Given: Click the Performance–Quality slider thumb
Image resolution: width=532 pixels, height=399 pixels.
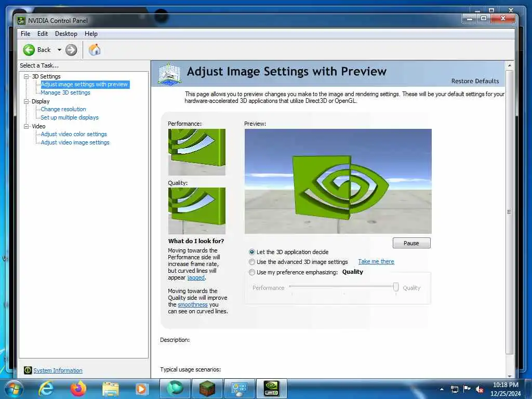Looking at the screenshot, I should click(395, 287).
